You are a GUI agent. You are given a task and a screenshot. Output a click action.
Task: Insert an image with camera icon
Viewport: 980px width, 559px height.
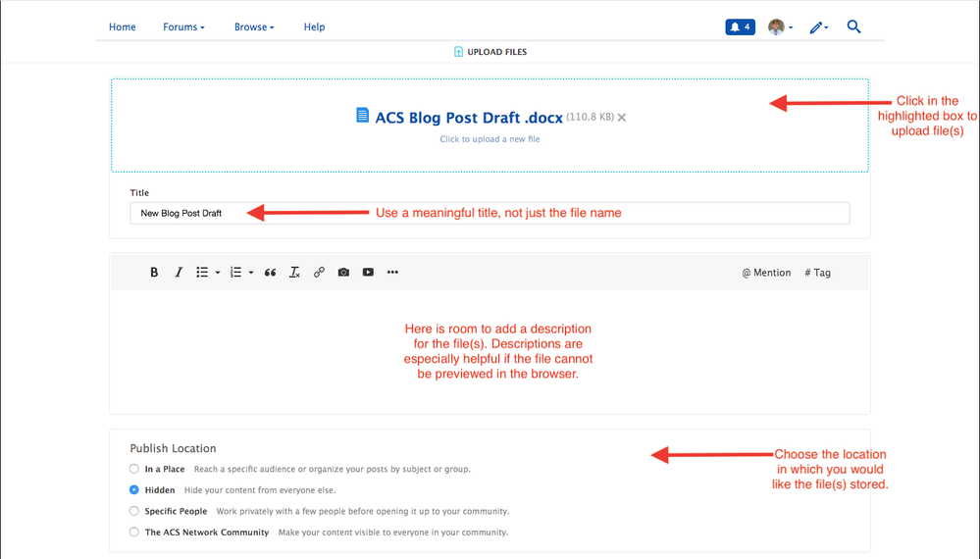point(343,273)
